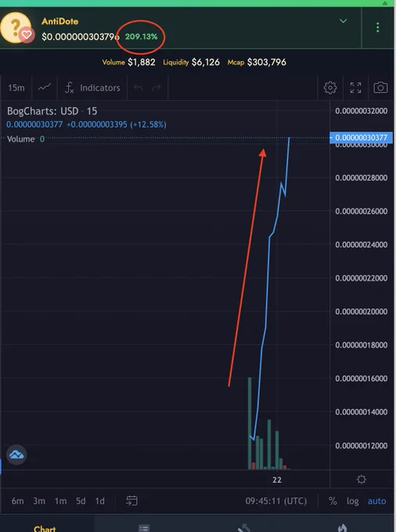The image size is (396, 532).
Task: Click the 09:45:11 (UTC) timezone selector
Action: pos(276,501)
